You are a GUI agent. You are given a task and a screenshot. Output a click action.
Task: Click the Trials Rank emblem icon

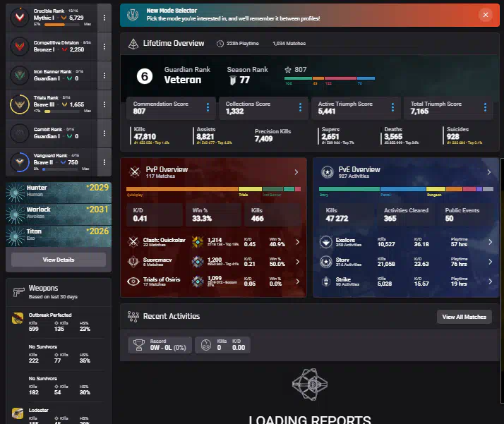pos(20,104)
